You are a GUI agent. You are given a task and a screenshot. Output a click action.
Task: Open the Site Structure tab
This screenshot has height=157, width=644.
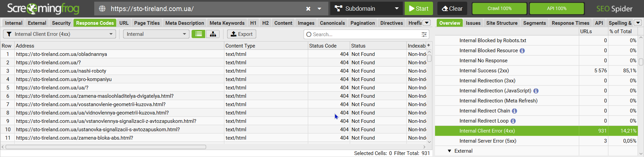pyautogui.click(x=502, y=23)
